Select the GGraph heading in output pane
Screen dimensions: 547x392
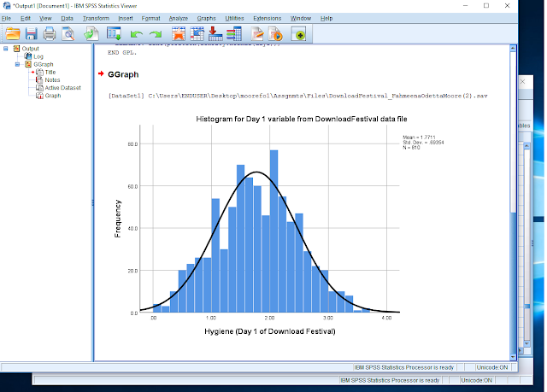point(123,74)
